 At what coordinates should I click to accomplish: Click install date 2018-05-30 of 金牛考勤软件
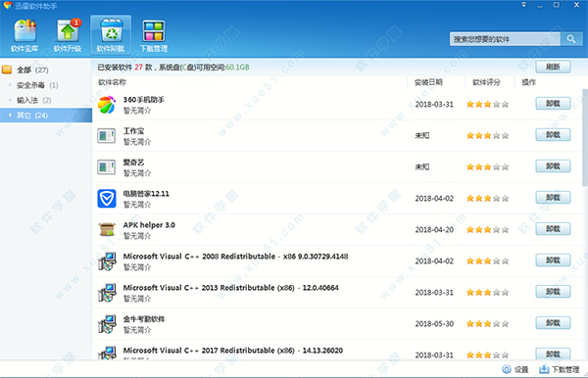[434, 324]
